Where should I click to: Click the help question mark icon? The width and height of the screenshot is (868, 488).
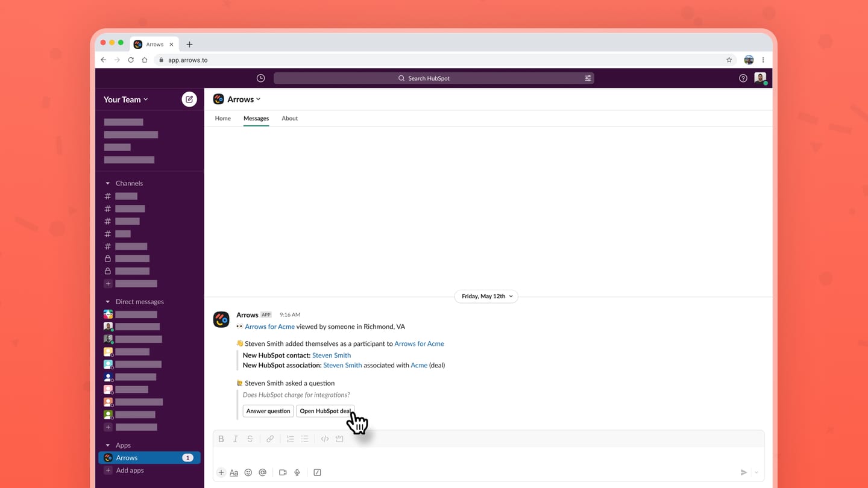tap(743, 78)
